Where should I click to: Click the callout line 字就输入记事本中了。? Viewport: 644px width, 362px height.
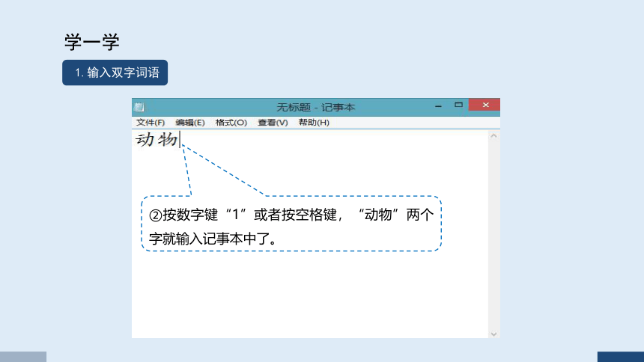[x=213, y=239]
